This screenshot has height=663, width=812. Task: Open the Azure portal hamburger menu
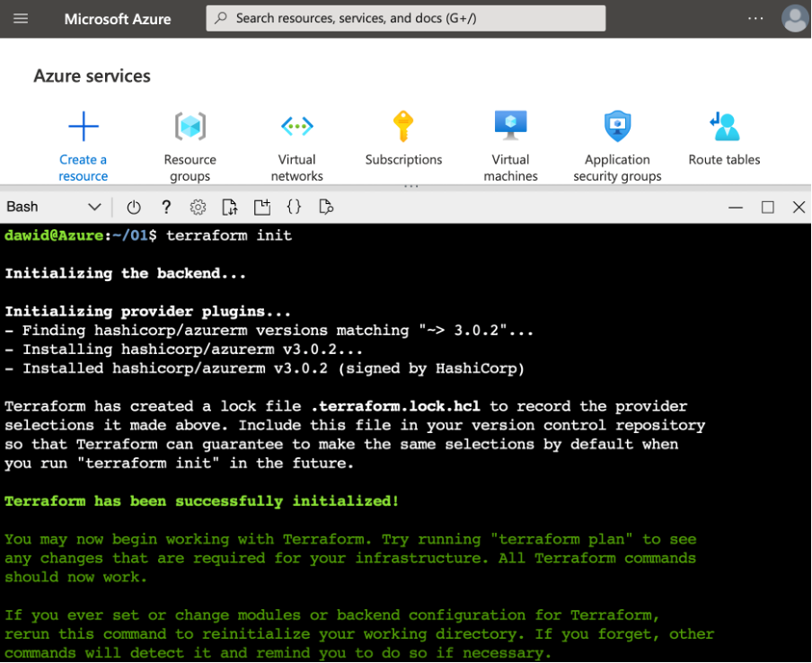(x=21, y=19)
